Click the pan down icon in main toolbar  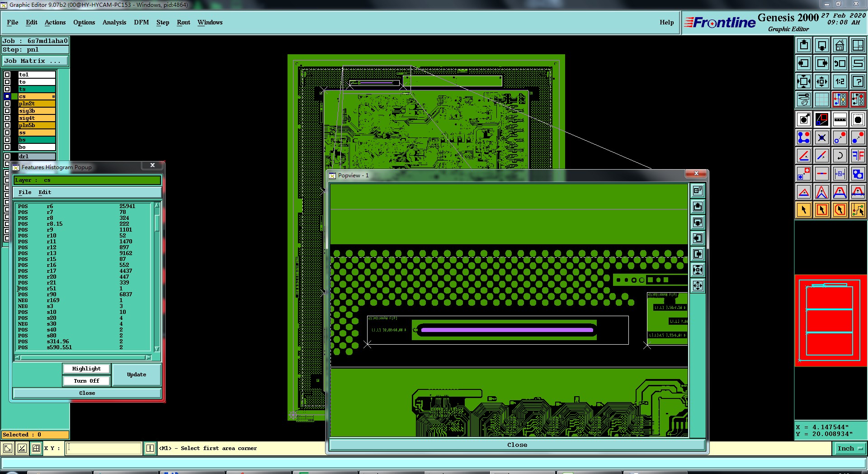822,45
